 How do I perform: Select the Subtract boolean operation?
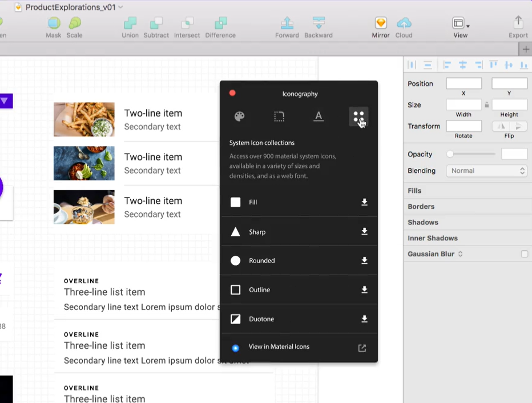(x=156, y=24)
